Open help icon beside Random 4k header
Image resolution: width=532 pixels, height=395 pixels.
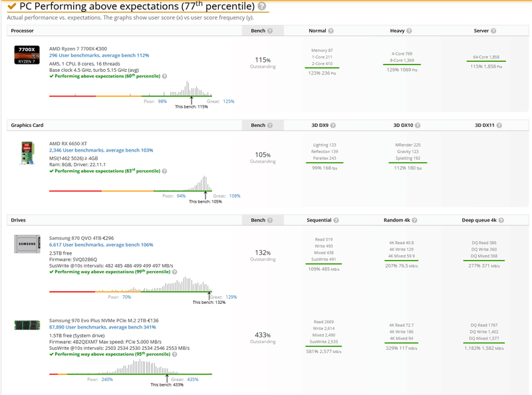pos(414,220)
